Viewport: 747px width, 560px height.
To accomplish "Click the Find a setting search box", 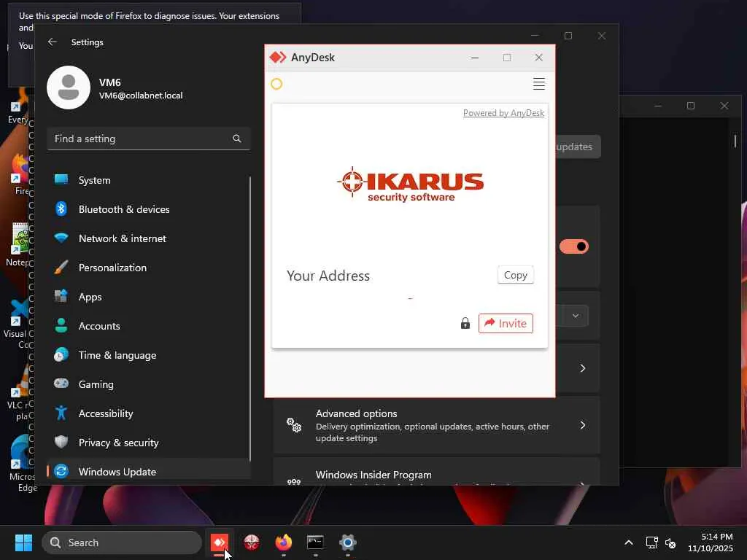I will 149,139.
